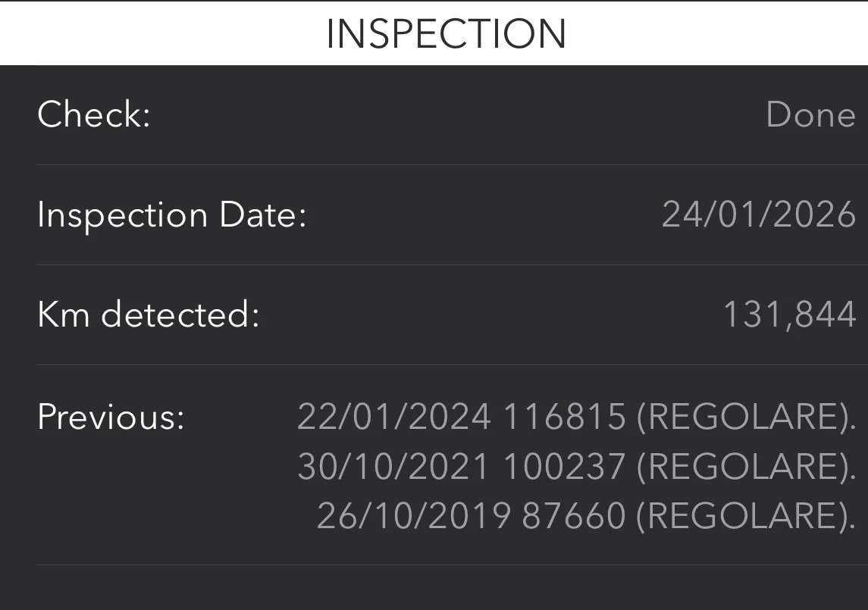The width and height of the screenshot is (868, 610).
Task: Select the Check: label
Action: [94, 115]
